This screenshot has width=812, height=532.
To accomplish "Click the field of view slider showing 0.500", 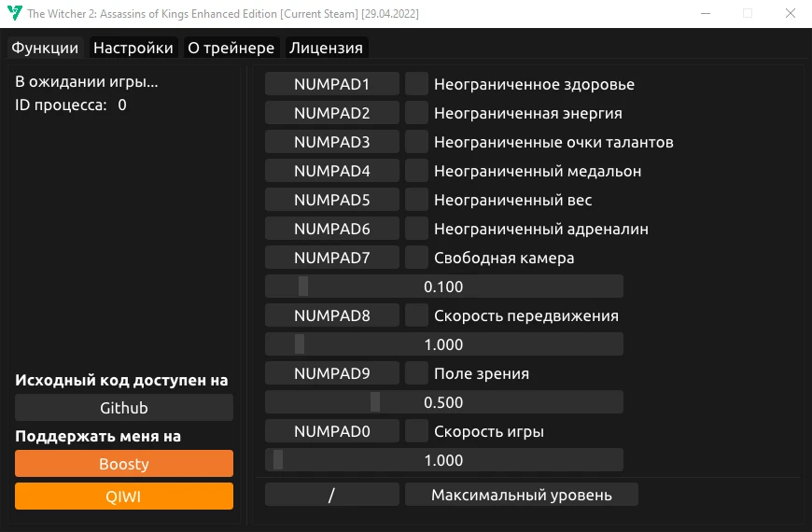I will pyautogui.click(x=444, y=402).
